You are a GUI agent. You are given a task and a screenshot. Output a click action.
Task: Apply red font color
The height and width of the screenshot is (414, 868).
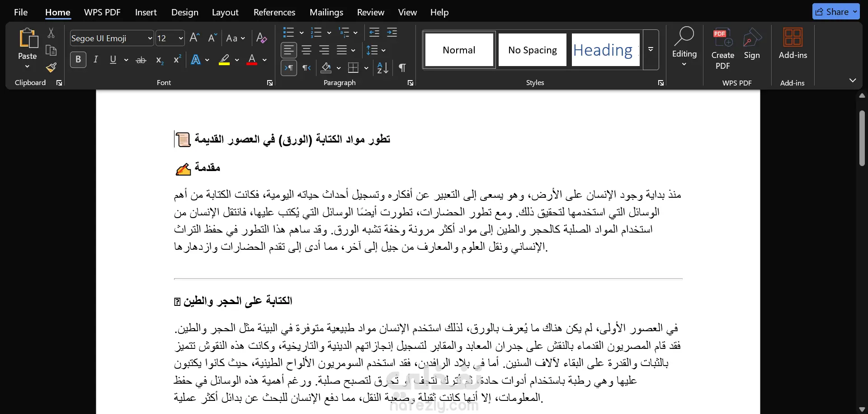[252, 60]
